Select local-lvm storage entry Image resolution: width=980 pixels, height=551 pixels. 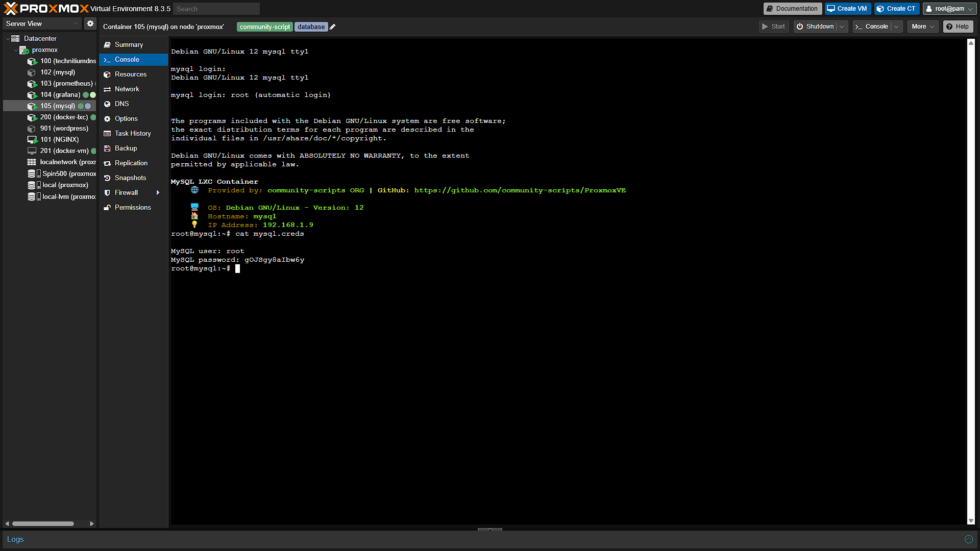click(62, 197)
